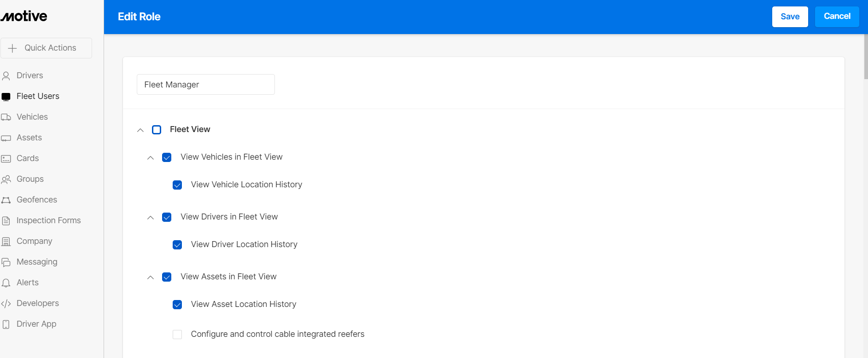This screenshot has height=358, width=868.
Task: Open Fleet Users in the sidebar
Action: click(x=38, y=96)
